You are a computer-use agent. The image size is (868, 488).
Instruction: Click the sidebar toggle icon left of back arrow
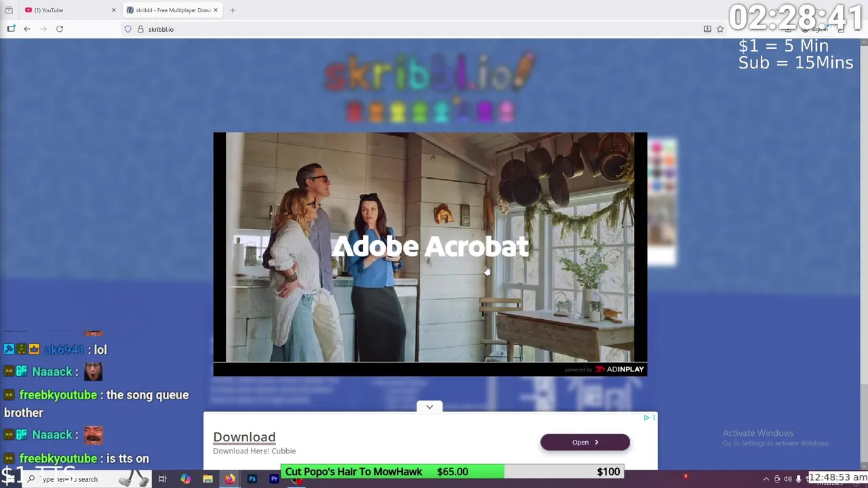tap(11, 29)
